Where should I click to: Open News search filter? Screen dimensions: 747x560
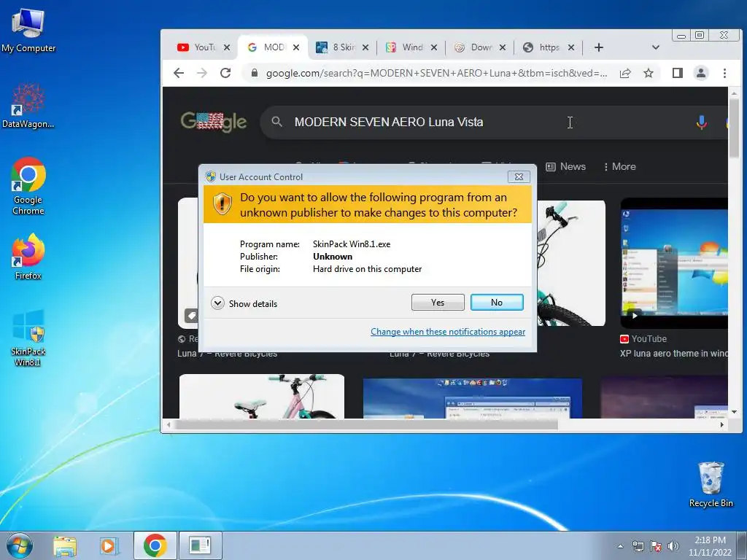click(x=565, y=167)
